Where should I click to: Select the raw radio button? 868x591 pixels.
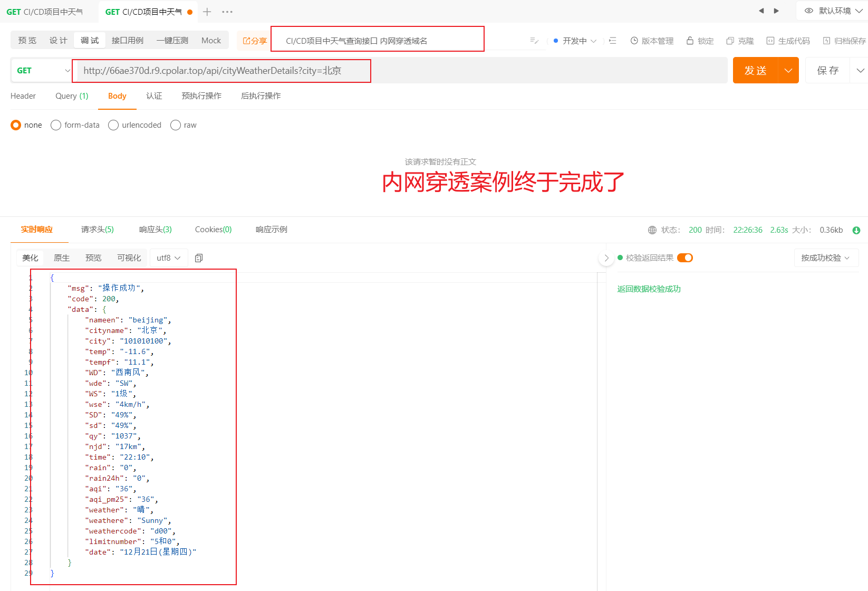[176, 125]
